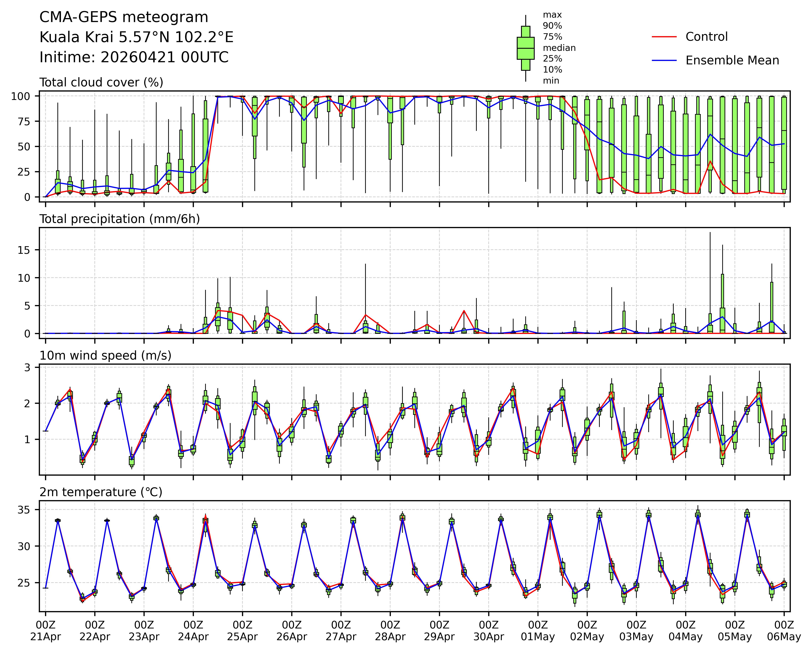
Task: Click the 'Kuala Krai 5.57°N 102.2°E' text
Action: pyautogui.click(x=136, y=37)
